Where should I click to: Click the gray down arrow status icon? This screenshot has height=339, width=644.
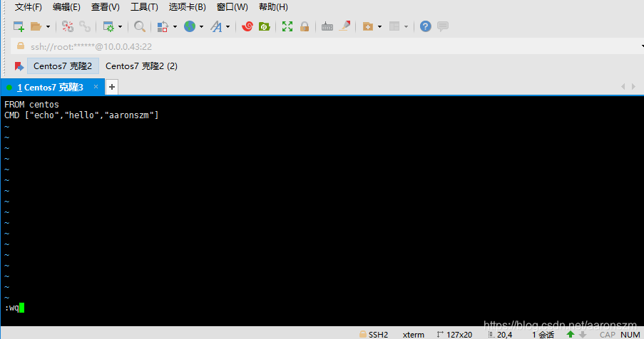583,335
